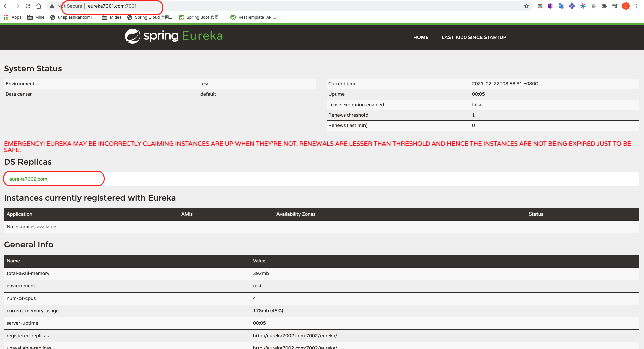The image size is (644, 349).
Task: Open the profile avatar labeled E
Action: [x=626, y=6]
